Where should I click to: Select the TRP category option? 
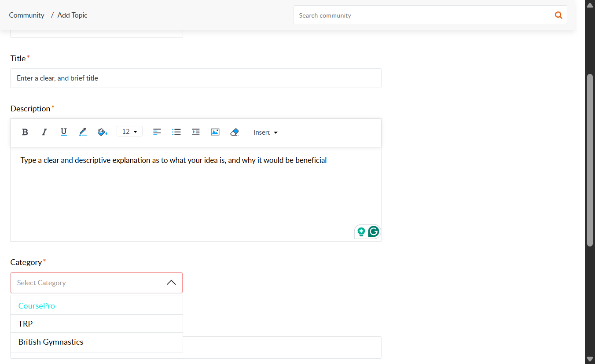[x=96, y=324]
